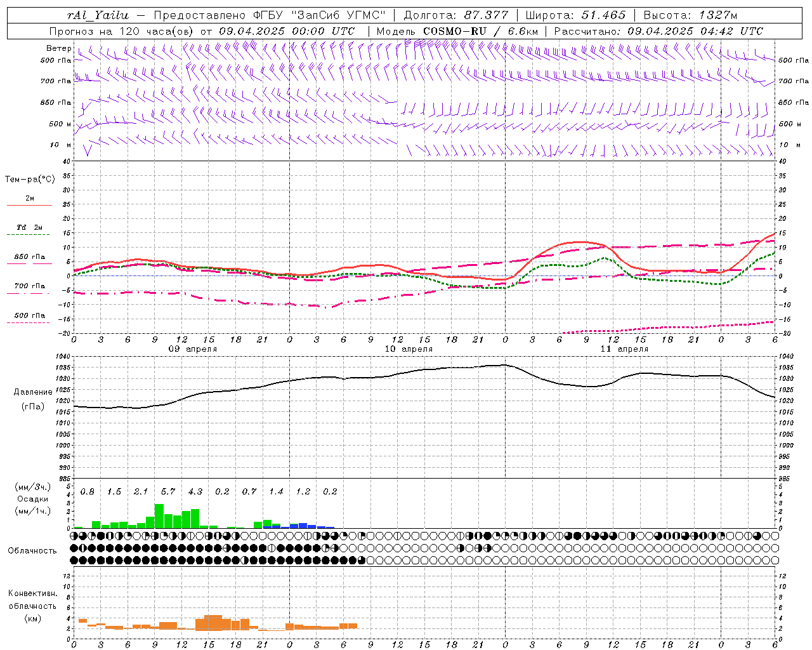Screen dimensions: 812x650
Task: Click the tallest green precipitation bar
Action: click(159, 516)
